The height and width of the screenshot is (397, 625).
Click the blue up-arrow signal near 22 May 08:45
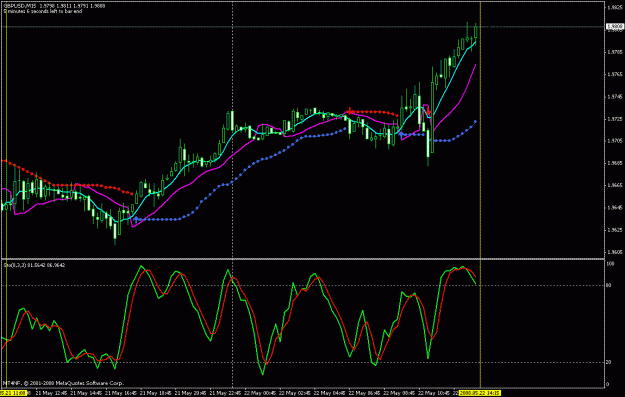pyautogui.click(x=401, y=134)
